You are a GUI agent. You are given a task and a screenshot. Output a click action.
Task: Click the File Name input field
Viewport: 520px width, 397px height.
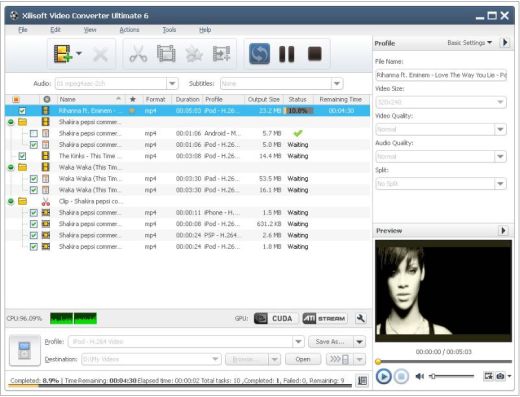pyautogui.click(x=441, y=75)
